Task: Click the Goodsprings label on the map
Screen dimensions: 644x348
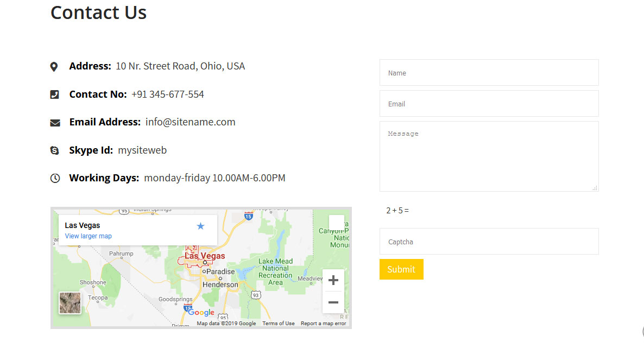Action: click(x=175, y=299)
